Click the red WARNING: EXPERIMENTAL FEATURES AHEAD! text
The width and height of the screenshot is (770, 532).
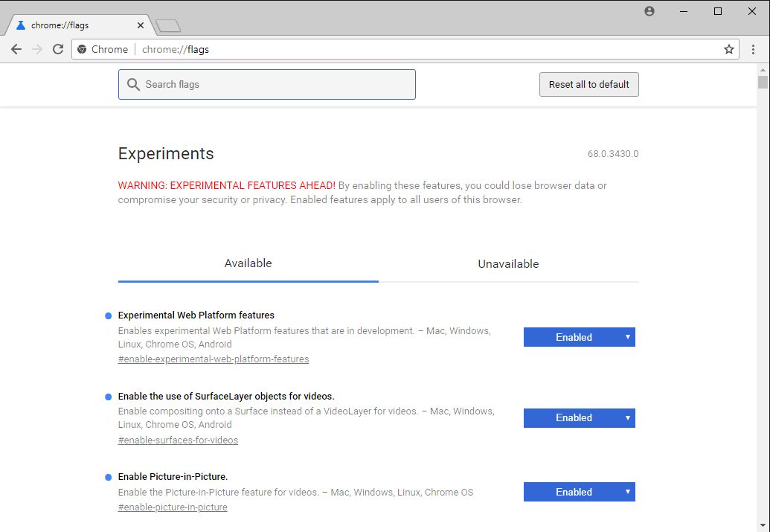226,186
